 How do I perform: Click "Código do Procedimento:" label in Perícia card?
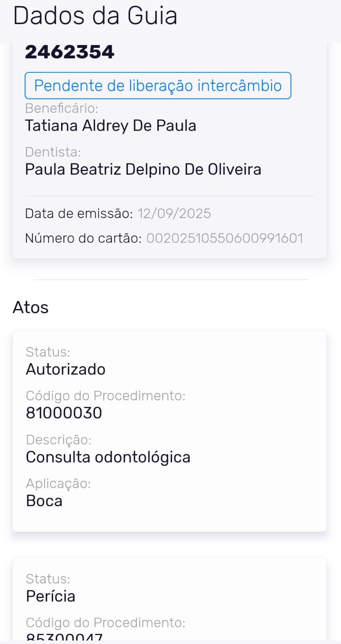105,623
